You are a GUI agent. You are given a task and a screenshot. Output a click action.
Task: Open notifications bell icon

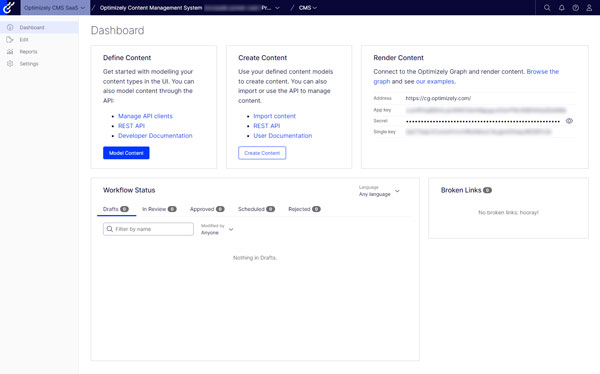pos(561,8)
